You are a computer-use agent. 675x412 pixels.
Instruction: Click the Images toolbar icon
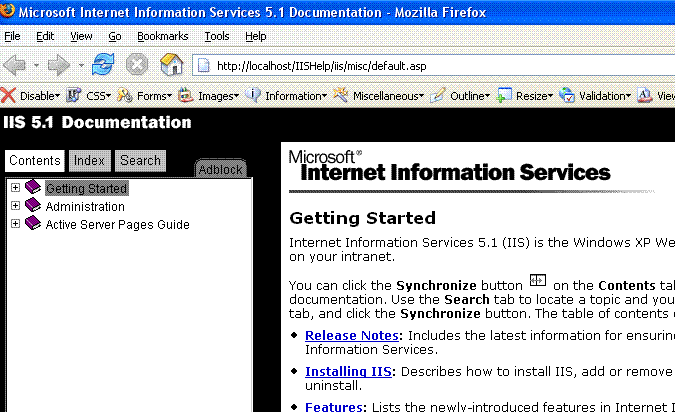tap(186, 95)
